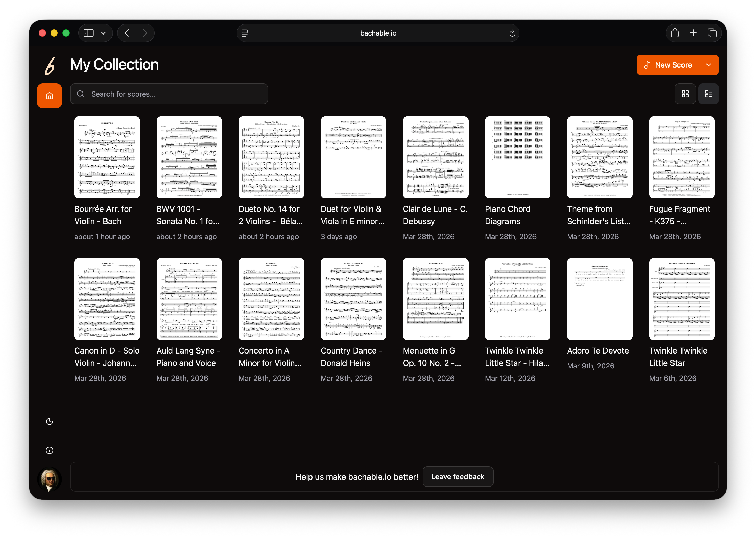Toggle the browser sidebar panel icon
Image resolution: width=756 pixels, height=538 pixels.
88,33
